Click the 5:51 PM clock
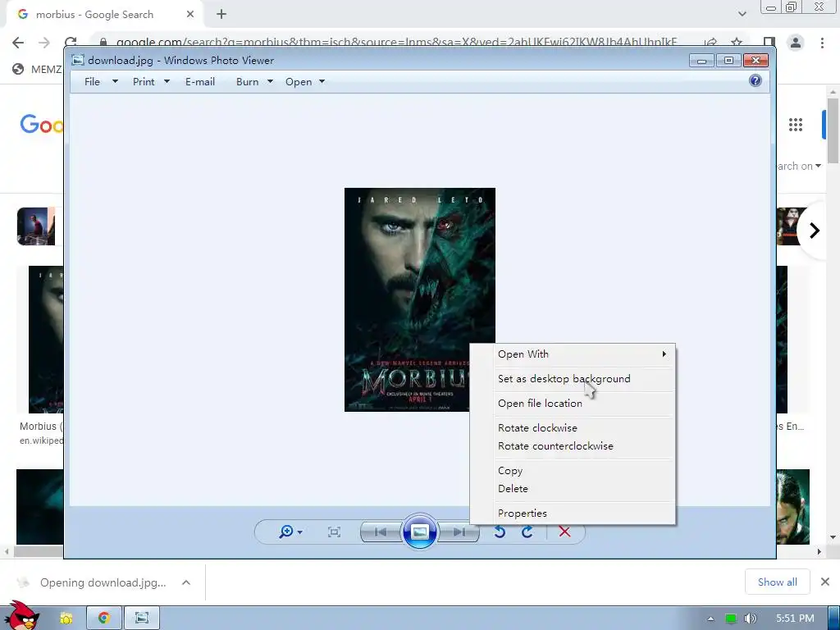 pyautogui.click(x=795, y=619)
